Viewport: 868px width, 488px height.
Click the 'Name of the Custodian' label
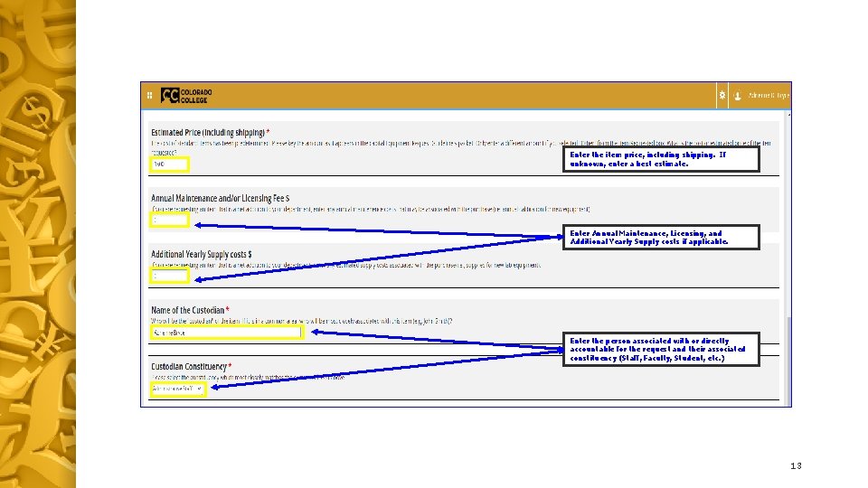[188, 310]
